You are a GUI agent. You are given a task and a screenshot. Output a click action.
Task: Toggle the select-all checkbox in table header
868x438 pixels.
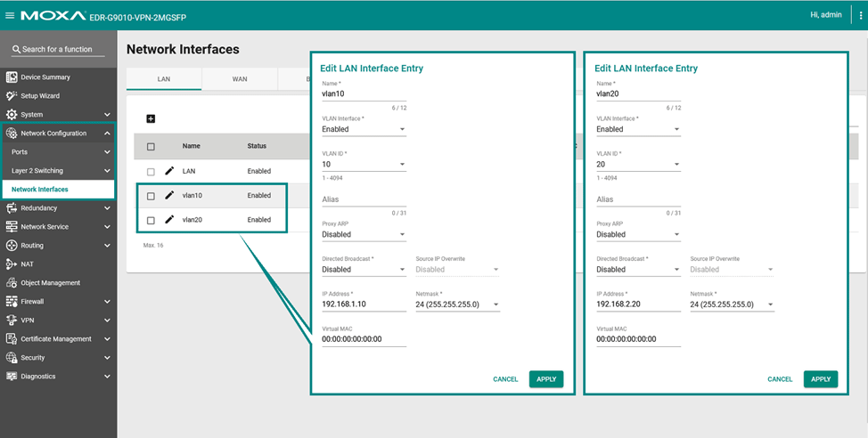(x=151, y=146)
